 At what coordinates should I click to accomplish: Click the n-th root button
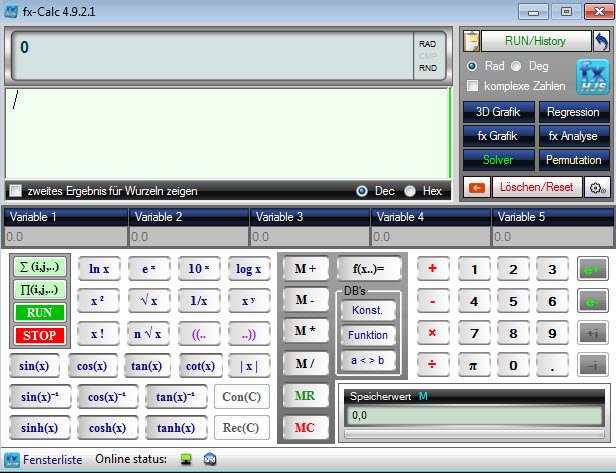point(148,334)
